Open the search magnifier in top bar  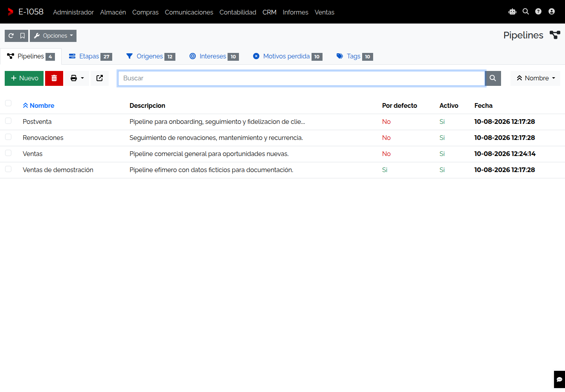pyautogui.click(x=526, y=12)
